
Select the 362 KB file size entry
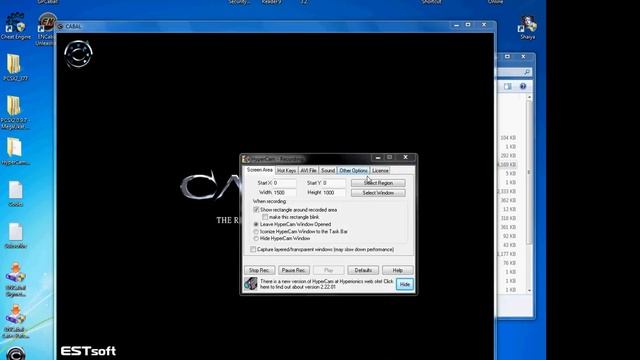point(508,200)
